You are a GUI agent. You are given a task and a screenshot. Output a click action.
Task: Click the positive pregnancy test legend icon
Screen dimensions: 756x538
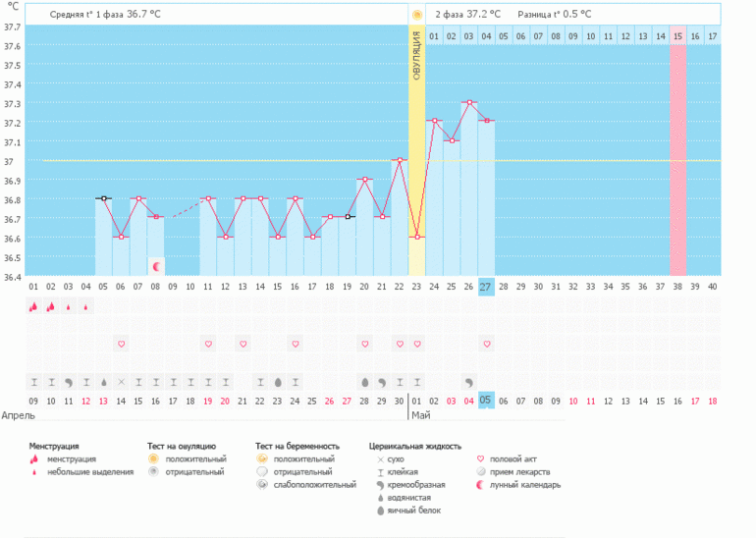pyautogui.click(x=262, y=458)
